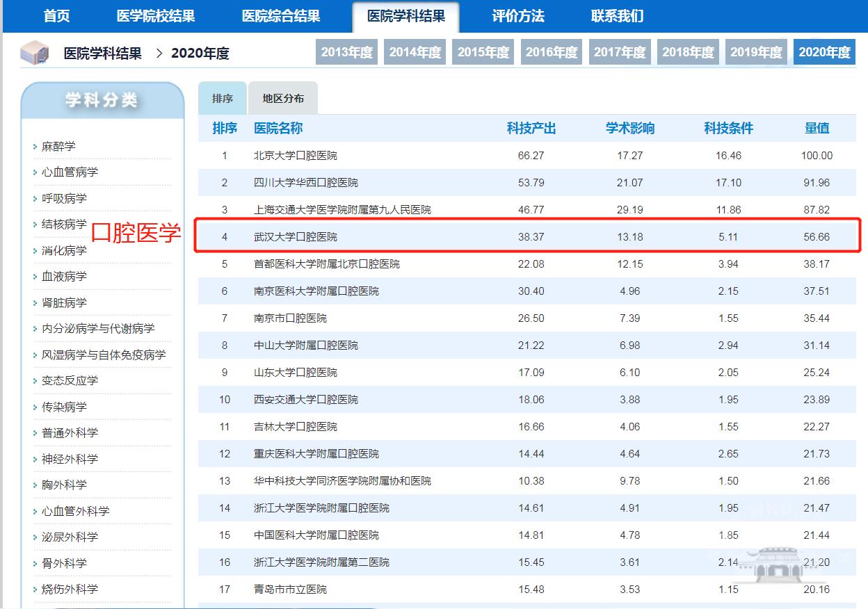Switch to 医学院校结果 menu item
The height and width of the screenshot is (609, 868).
[156, 16]
